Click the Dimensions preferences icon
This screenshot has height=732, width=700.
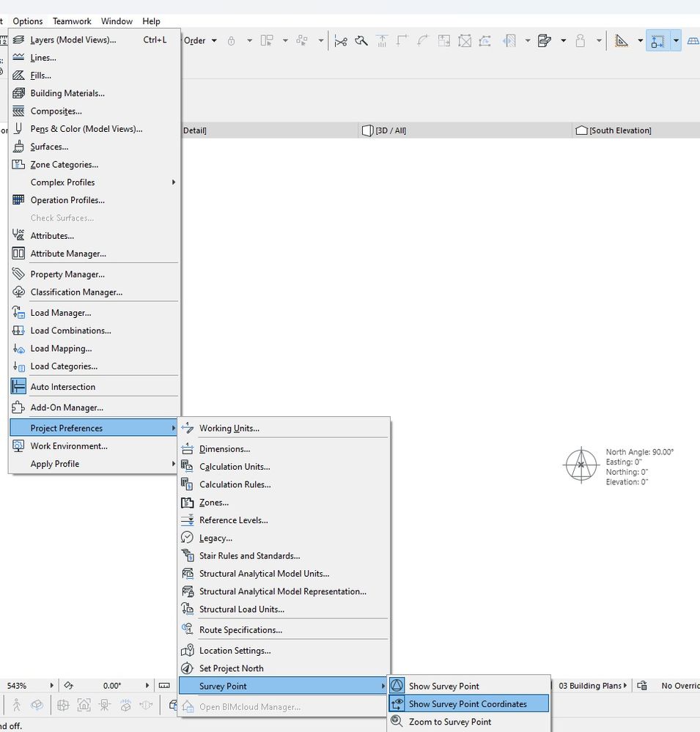coord(187,448)
